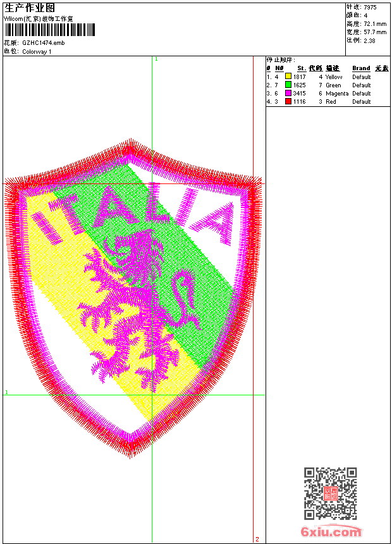Viewport: 392px width, 544px height.
Task: Click the ITALIA shield embroidery preview
Action: (133, 298)
